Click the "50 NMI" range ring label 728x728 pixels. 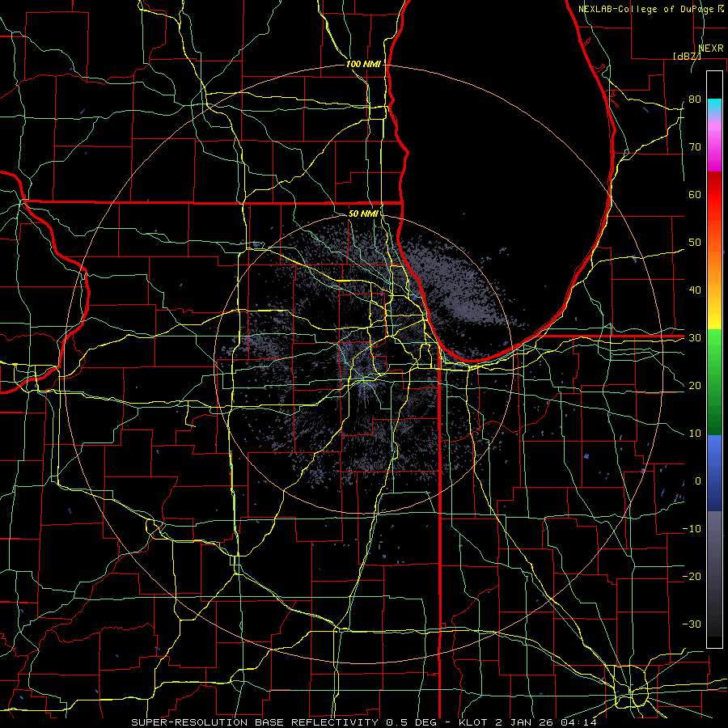363,214
